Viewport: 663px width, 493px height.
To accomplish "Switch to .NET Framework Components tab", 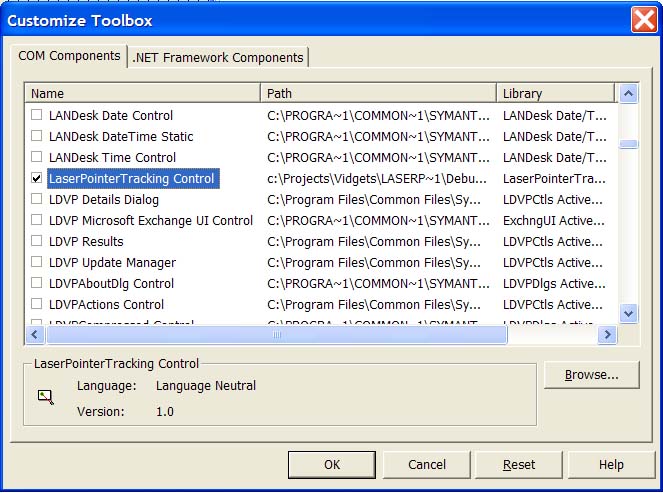I will (219, 58).
